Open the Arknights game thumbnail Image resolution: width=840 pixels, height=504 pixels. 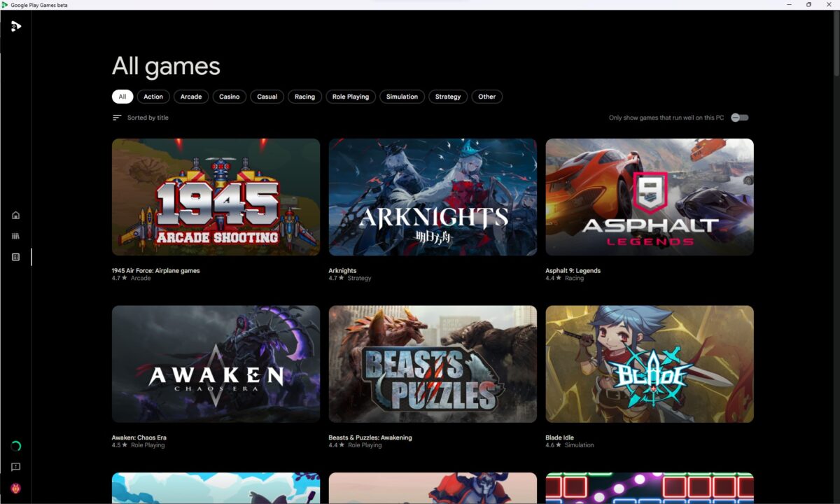pyautogui.click(x=433, y=197)
